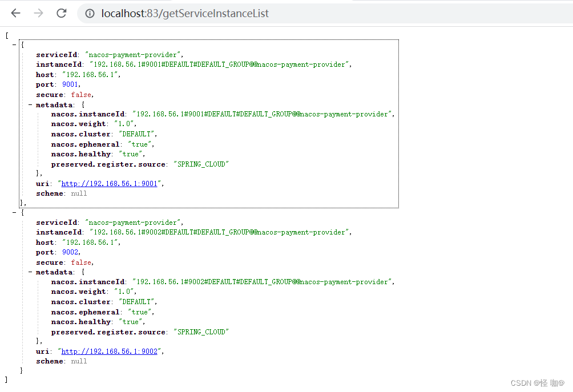Click the first instance's scheme null value
Screen dimensions: 573x392
point(79,193)
